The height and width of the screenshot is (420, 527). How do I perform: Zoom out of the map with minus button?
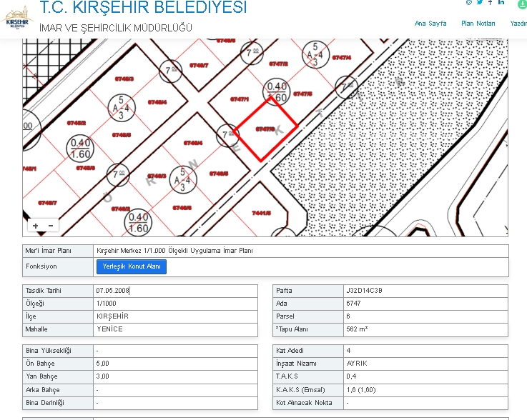tap(50, 226)
